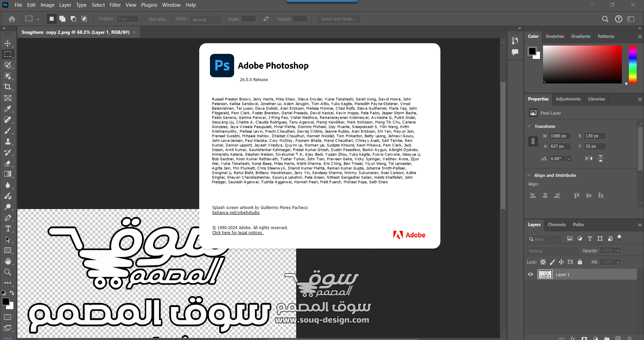Select the Horizontal Type tool
The width and height of the screenshot is (644, 340).
coord(8,228)
